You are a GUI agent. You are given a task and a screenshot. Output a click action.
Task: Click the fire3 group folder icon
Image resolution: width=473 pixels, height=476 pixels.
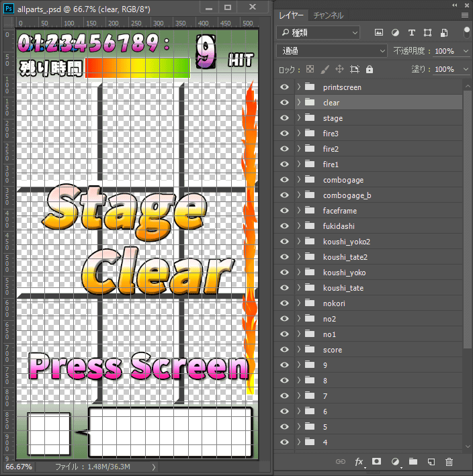[x=310, y=133]
